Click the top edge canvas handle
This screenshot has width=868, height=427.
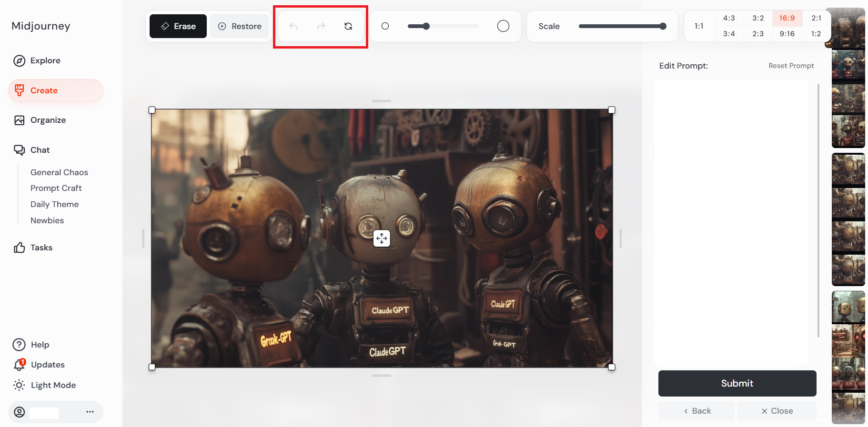click(382, 101)
